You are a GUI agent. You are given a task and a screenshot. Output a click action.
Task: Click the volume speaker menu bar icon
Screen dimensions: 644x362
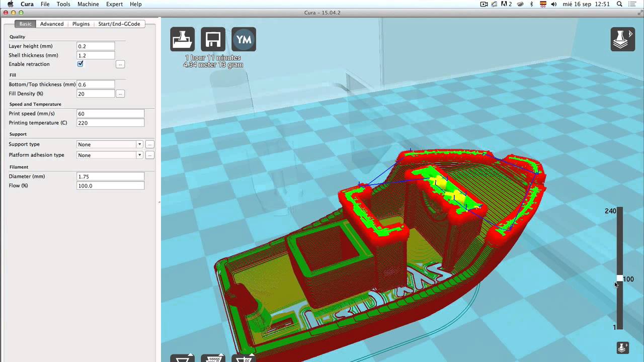(x=554, y=4)
